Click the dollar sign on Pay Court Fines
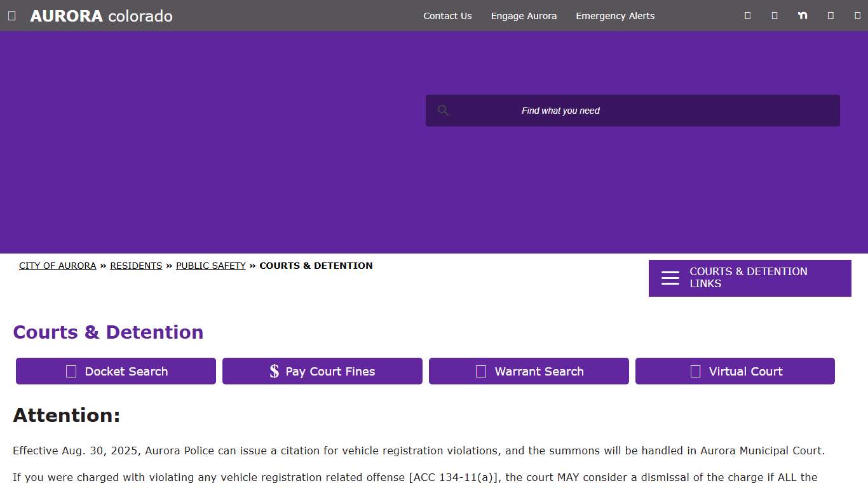 point(274,371)
